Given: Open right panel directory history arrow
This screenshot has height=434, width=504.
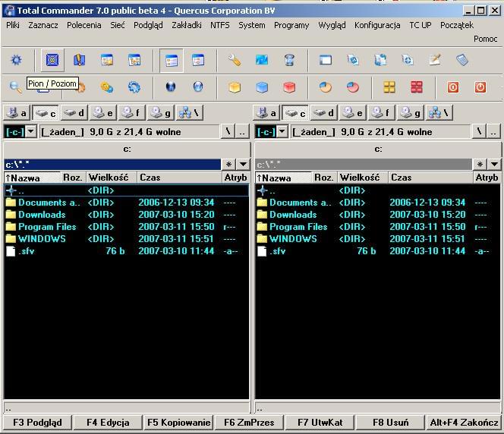Looking at the screenshot, I should [x=494, y=165].
